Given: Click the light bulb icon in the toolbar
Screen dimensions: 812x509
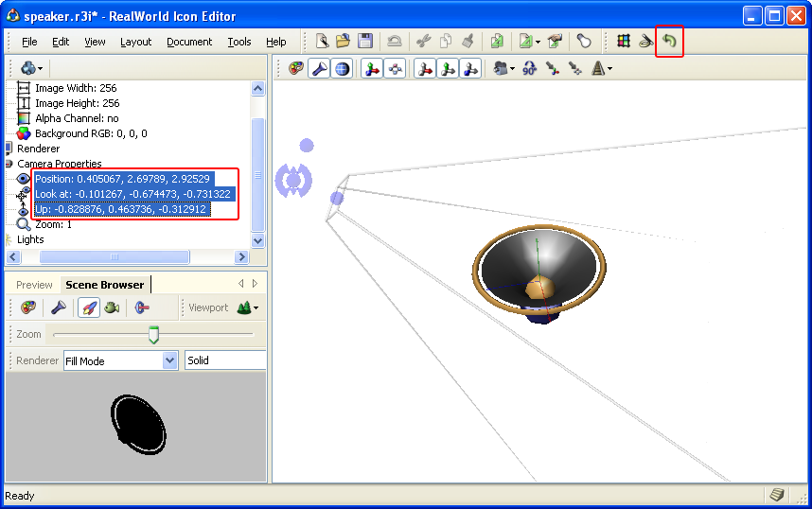Looking at the screenshot, I should (x=584, y=41).
